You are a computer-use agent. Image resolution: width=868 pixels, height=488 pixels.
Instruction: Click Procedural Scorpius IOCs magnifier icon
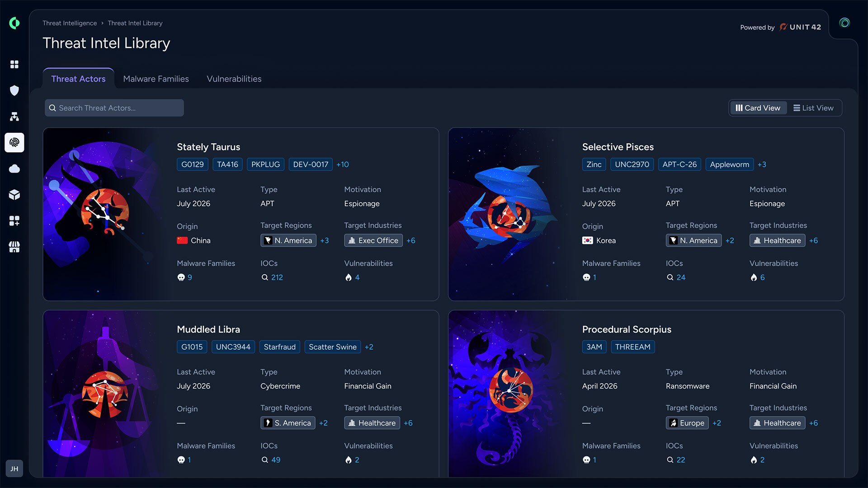click(x=670, y=460)
